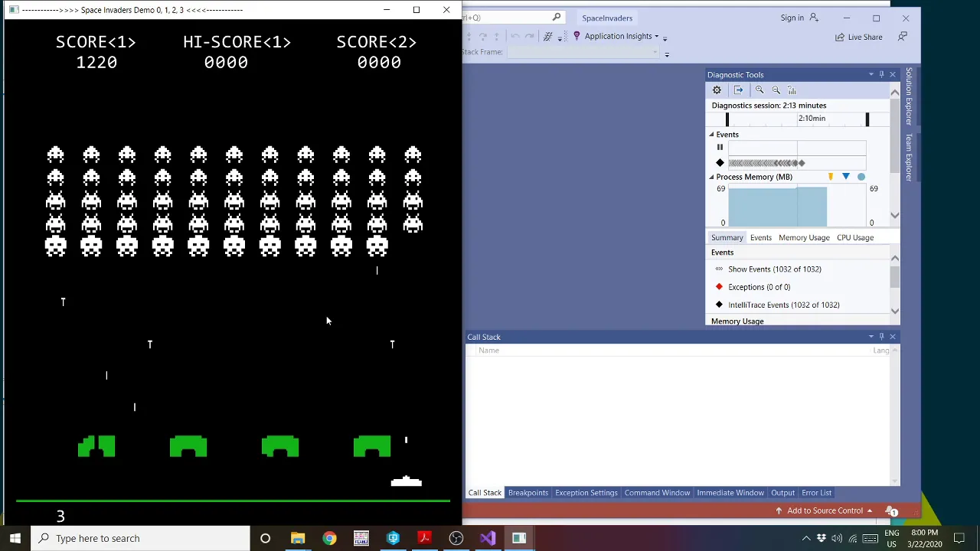Click the output/export icon in Diagnostic Tools
The height and width of the screenshot is (551, 980).
pos(738,90)
